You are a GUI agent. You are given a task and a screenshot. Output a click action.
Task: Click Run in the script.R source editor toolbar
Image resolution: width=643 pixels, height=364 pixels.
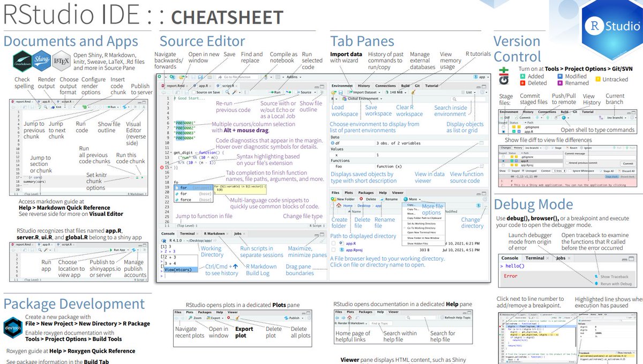click(x=275, y=92)
